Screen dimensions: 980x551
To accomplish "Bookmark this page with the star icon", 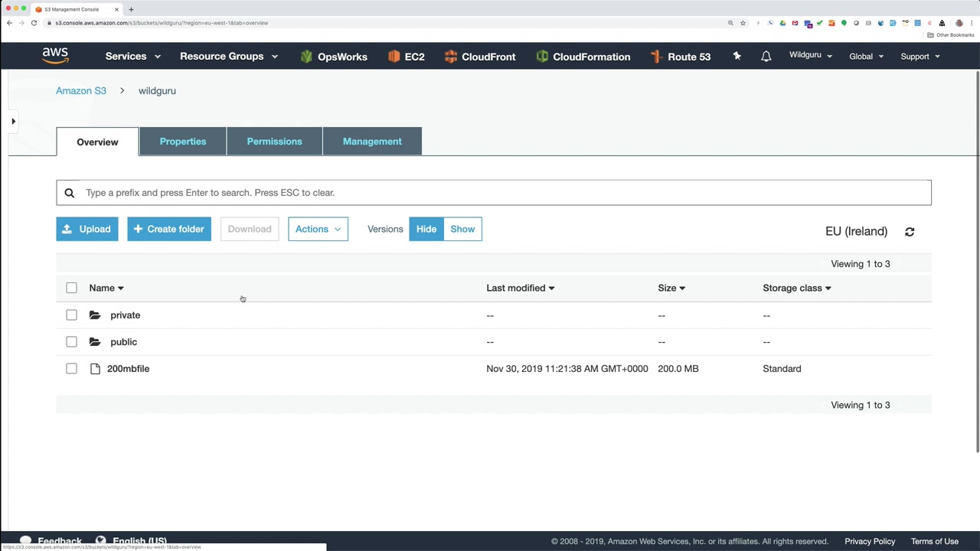I will point(743,23).
